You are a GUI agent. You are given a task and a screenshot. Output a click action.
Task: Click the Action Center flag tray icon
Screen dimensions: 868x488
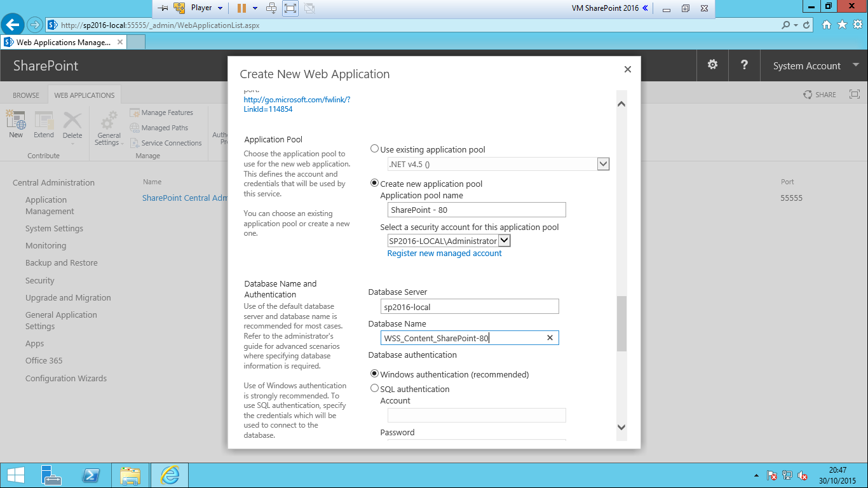[772, 475]
